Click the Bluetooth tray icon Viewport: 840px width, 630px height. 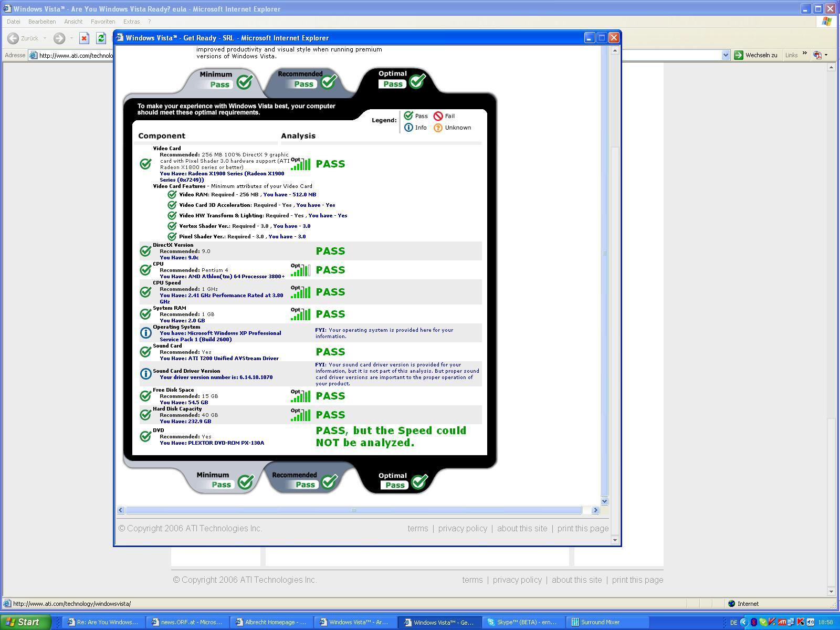point(753,622)
